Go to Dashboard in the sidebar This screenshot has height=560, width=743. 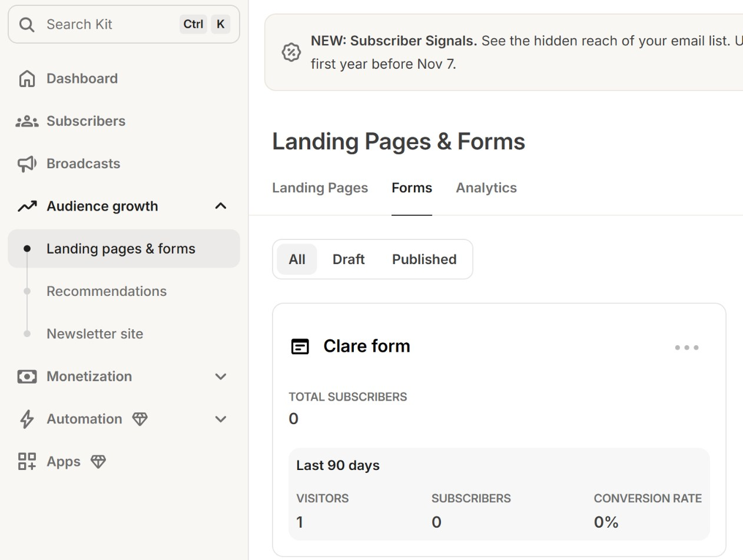point(124,78)
